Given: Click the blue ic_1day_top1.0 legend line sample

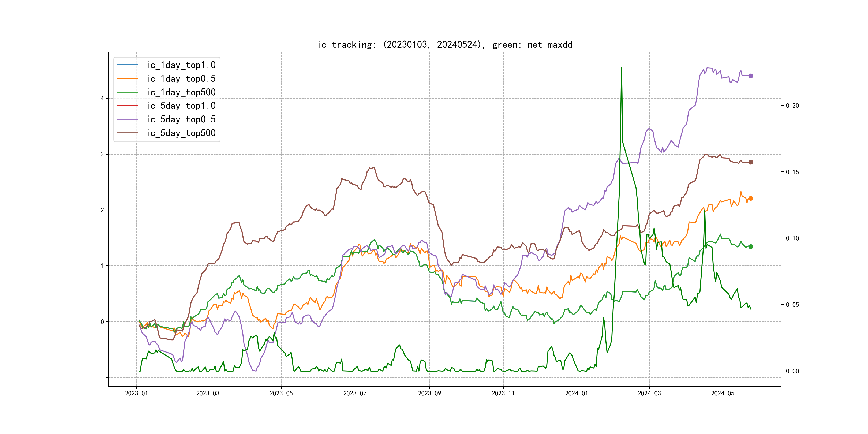Looking at the screenshot, I should [127, 65].
